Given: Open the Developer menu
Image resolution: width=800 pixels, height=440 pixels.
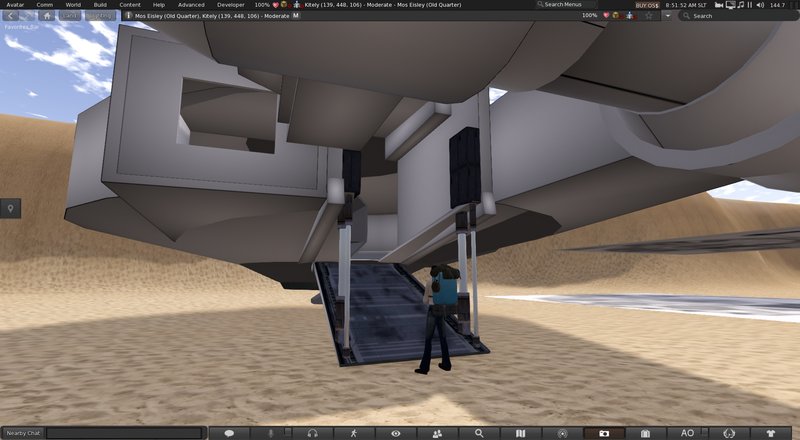Looking at the screenshot, I should coord(231,5).
